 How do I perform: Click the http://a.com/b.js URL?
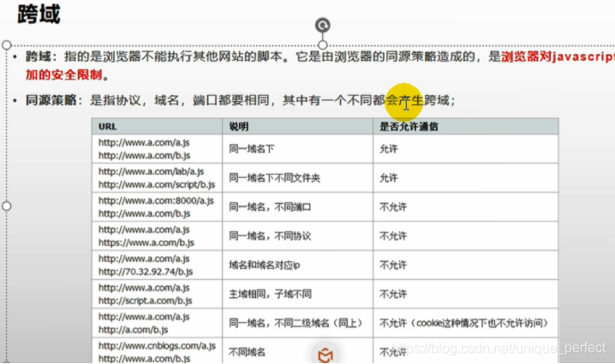point(133,330)
